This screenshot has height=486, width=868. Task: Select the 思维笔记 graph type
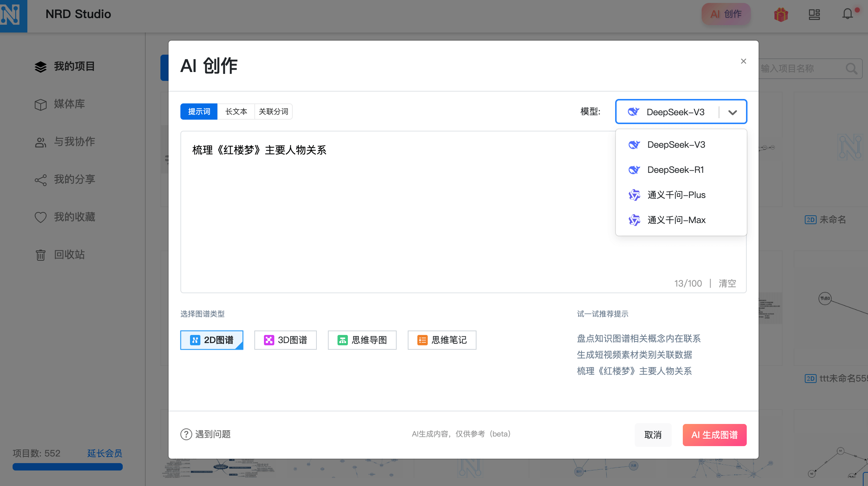(x=442, y=340)
